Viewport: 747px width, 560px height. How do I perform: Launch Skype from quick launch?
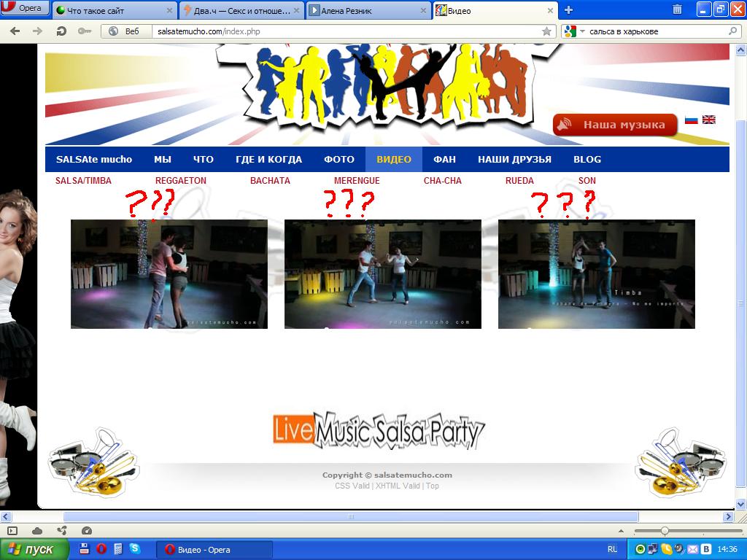pyautogui.click(x=135, y=548)
